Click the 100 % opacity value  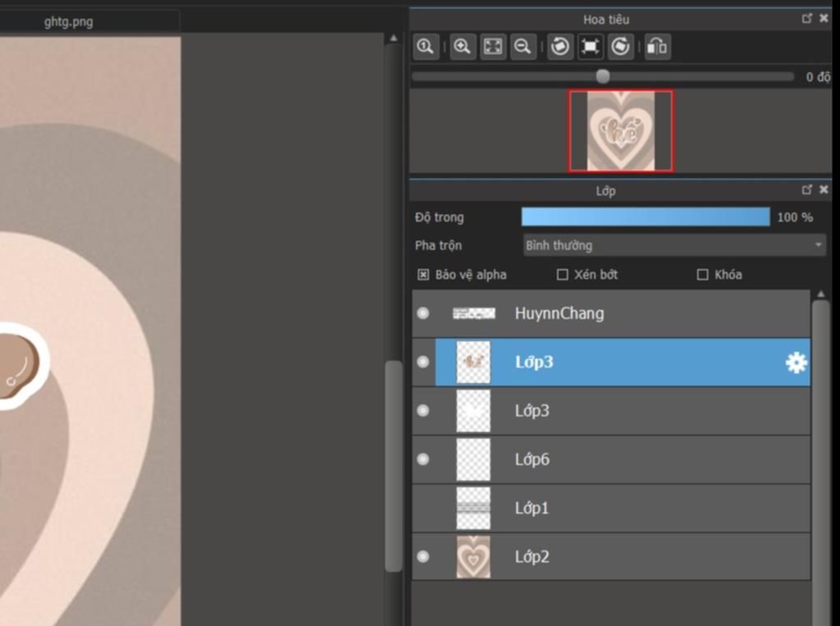point(795,217)
